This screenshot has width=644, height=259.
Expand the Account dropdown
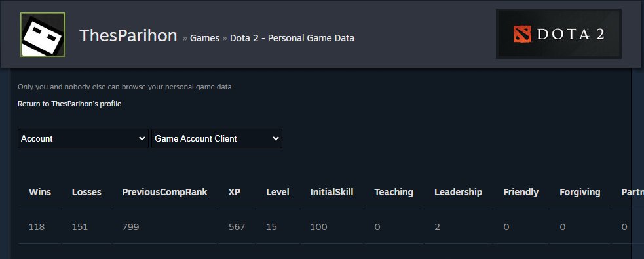pyautogui.click(x=83, y=138)
